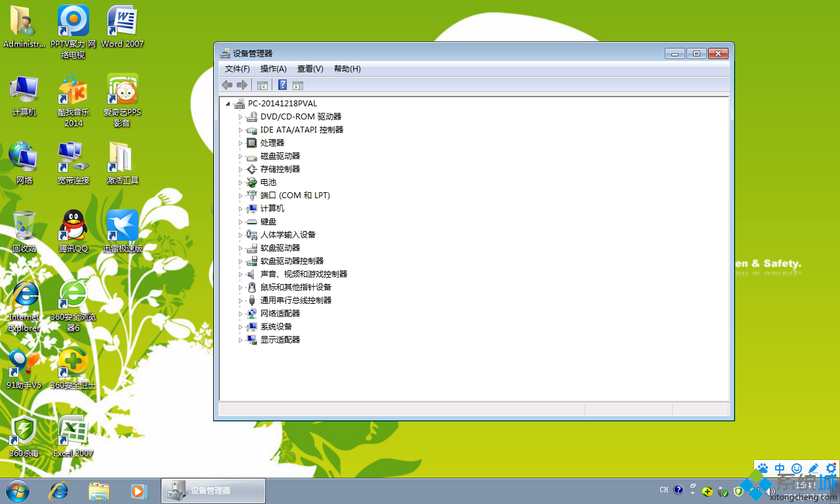Expand the 网络适配器 device category
Image resolution: width=840 pixels, height=504 pixels.
[240, 313]
